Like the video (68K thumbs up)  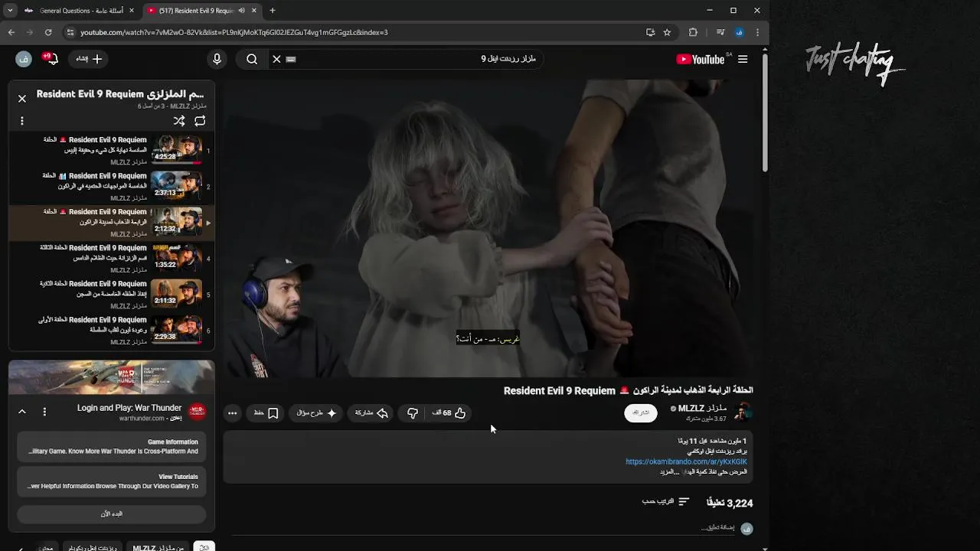pos(449,413)
